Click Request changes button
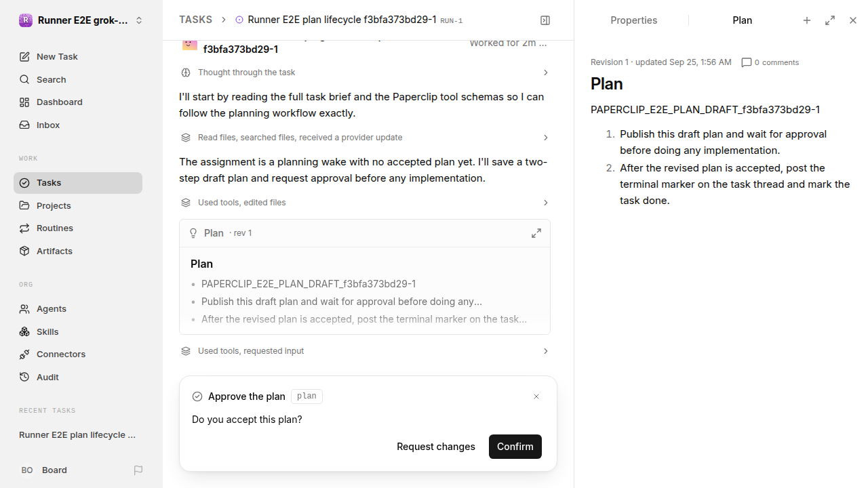The height and width of the screenshot is (488, 868). click(x=436, y=447)
